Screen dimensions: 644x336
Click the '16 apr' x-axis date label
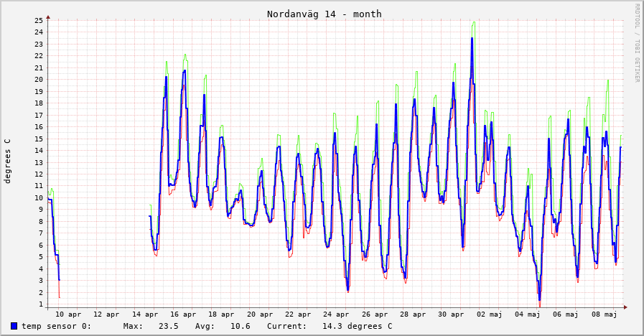click(183, 314)
